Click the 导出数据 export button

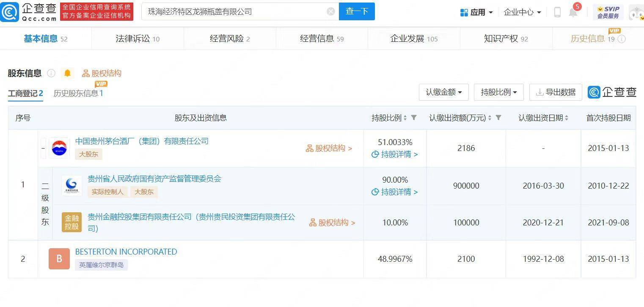556,92
